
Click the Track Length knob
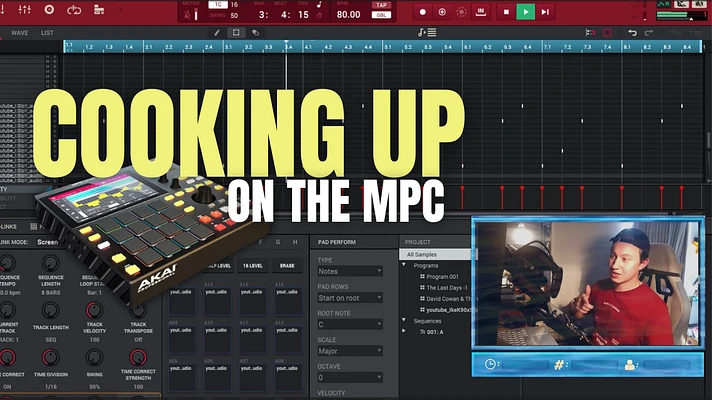click(50, 310)
